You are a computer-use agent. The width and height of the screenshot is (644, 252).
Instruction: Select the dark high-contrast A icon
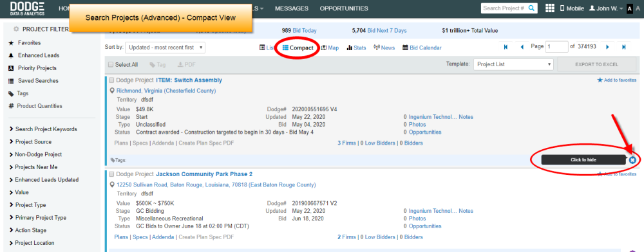pos(630,8)
